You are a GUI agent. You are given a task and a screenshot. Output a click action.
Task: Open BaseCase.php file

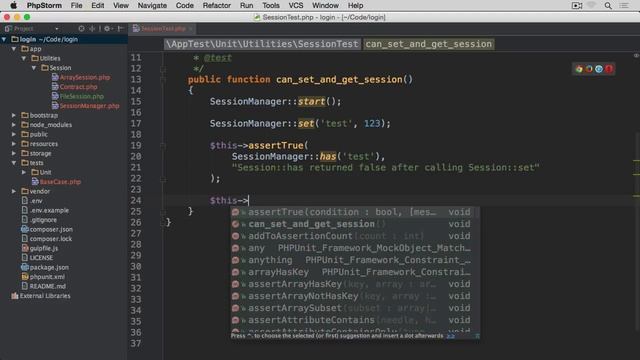[56, 182]
